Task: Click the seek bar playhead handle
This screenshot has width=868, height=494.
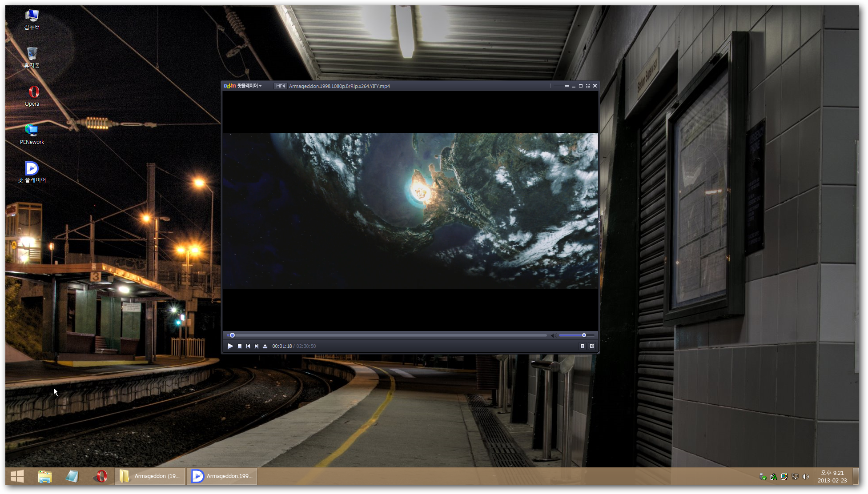Action: 232,335
